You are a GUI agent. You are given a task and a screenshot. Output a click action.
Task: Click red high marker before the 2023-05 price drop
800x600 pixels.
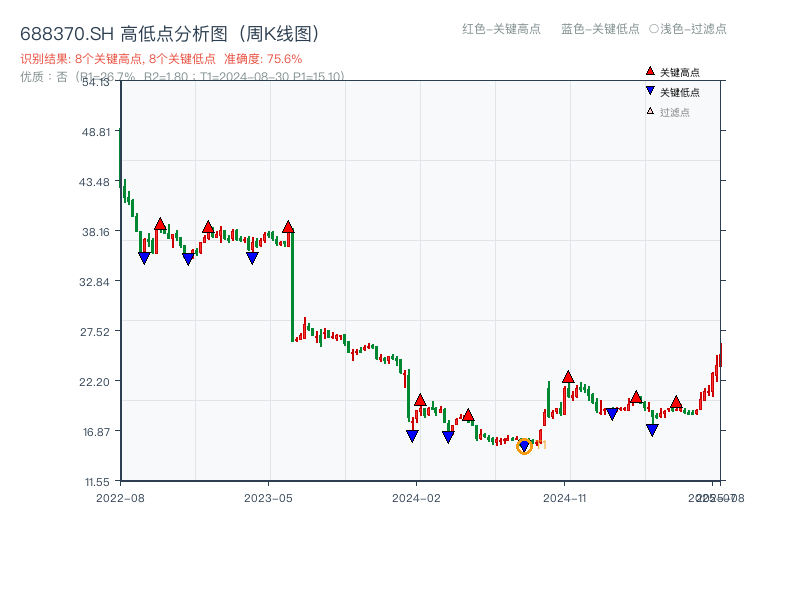click(x=288, y=227)
